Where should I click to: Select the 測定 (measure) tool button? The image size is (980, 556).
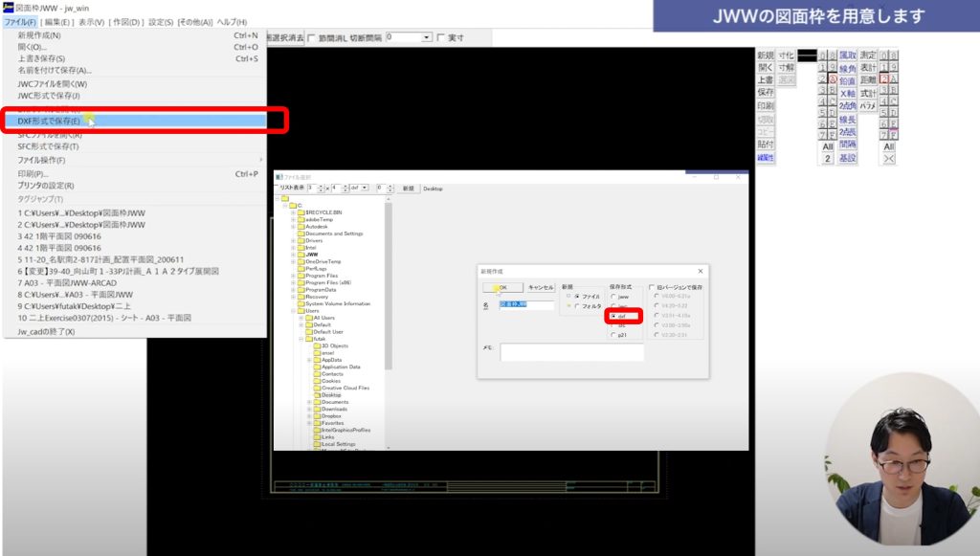(867, 56)
